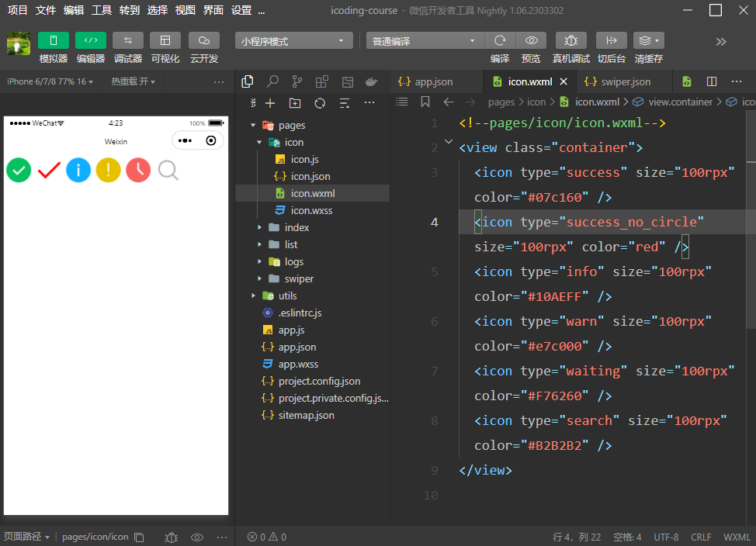Open the 普通编译 compile mode dropdown
Screen dimensions: 756x546
[425, 41]
